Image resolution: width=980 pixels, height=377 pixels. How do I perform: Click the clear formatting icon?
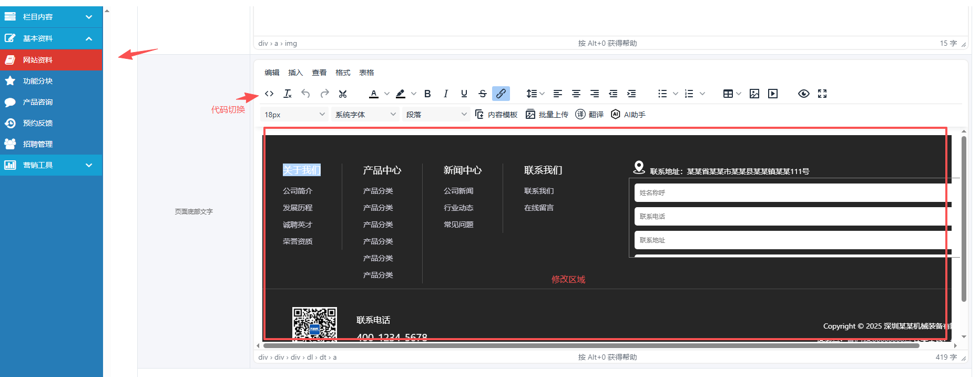288,94
